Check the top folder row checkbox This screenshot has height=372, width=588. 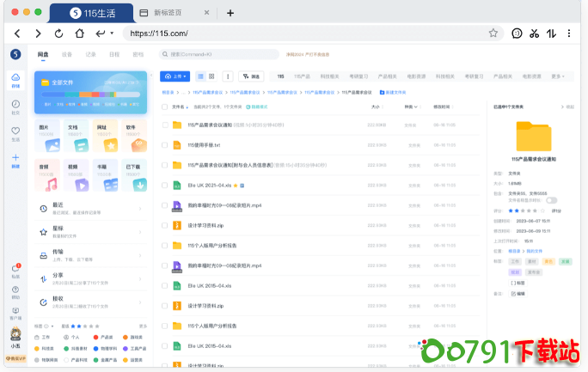165,125
